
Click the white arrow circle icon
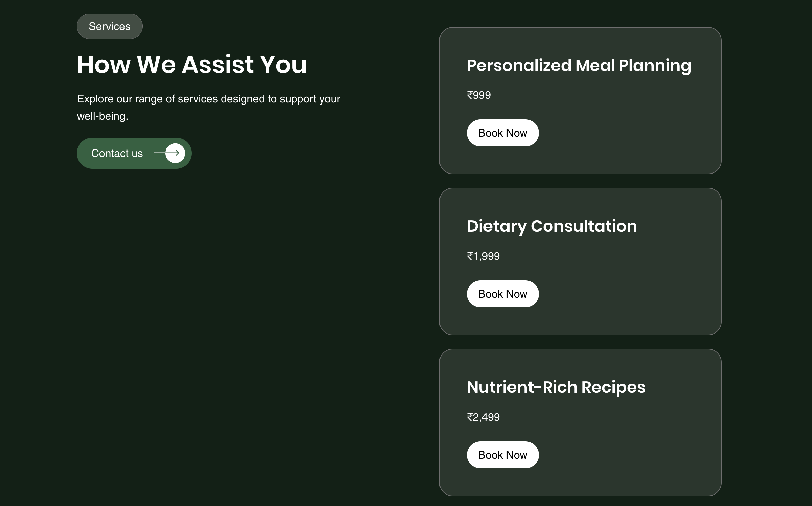175,153
